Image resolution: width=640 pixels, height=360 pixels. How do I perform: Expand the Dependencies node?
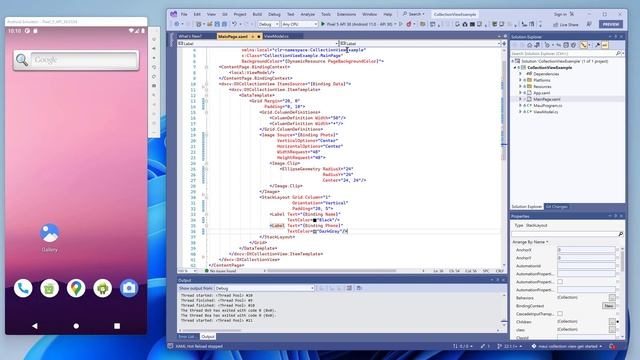[520, 74]
